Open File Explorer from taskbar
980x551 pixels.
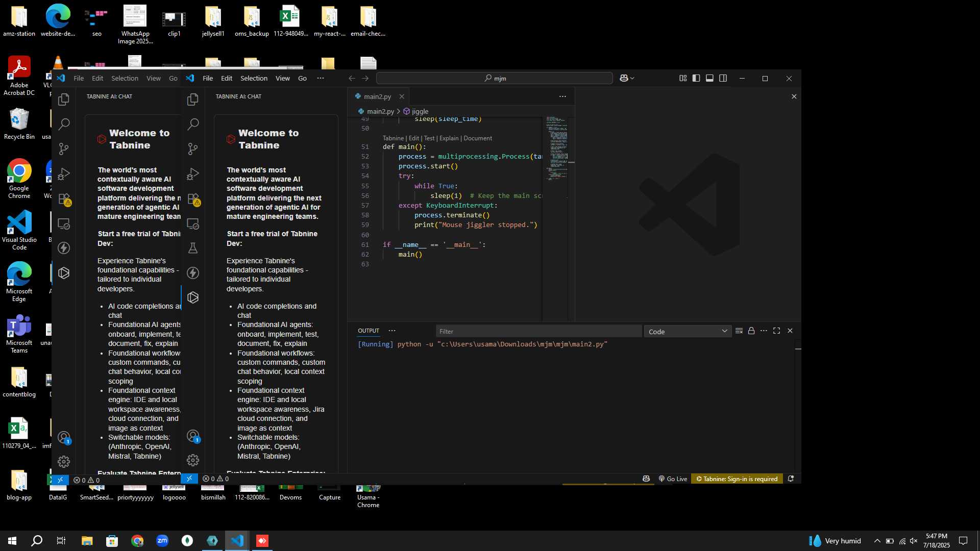[87, 541]
